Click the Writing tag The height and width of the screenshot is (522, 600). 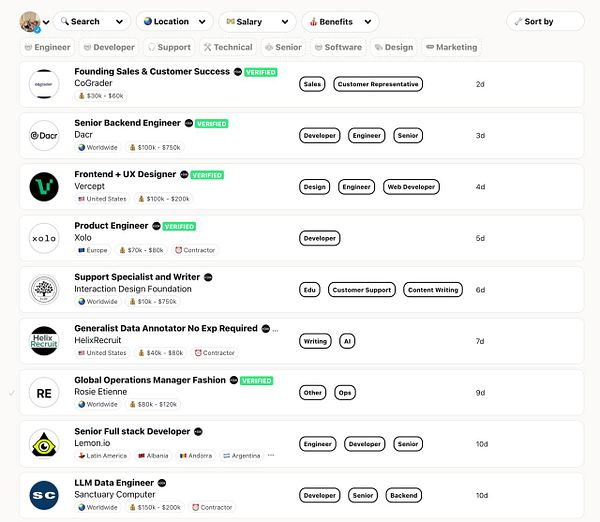315,341
